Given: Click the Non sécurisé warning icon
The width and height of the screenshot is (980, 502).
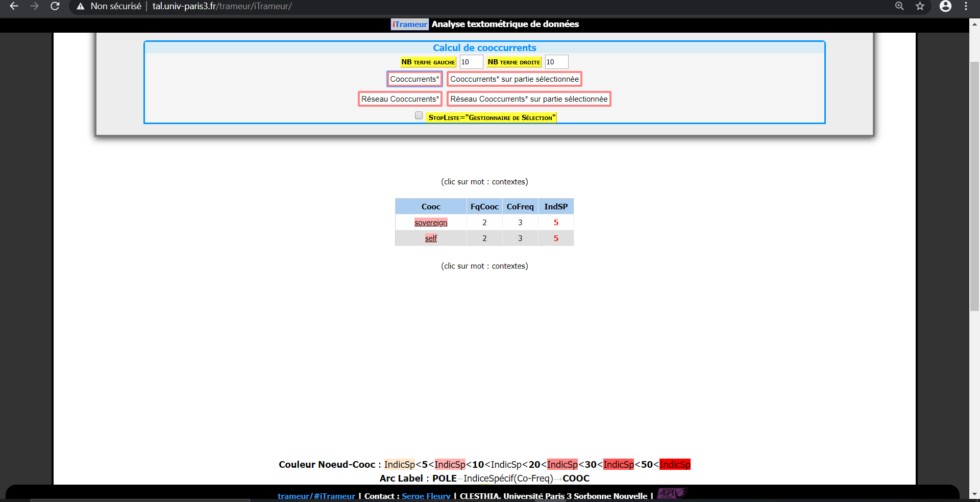Looking at the screenshot, I should pyautogui.click(x=80, y=6).
